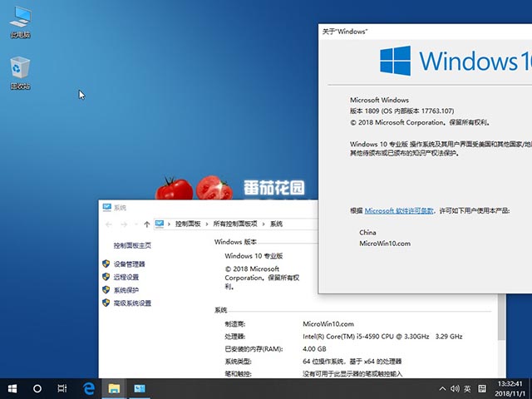
Task: Click the 4.00 GB RAM value
Action: click(x=314, y=349)
